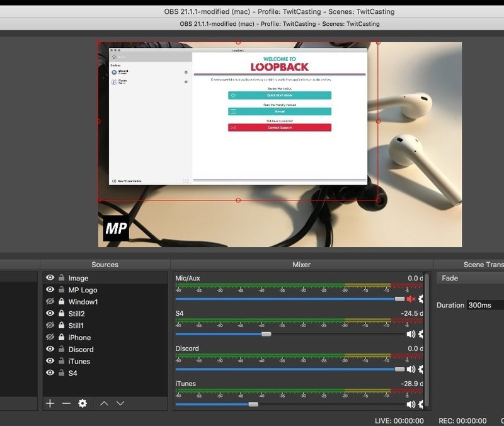
Task: Unlock the Still1 source
Action: 61,325
